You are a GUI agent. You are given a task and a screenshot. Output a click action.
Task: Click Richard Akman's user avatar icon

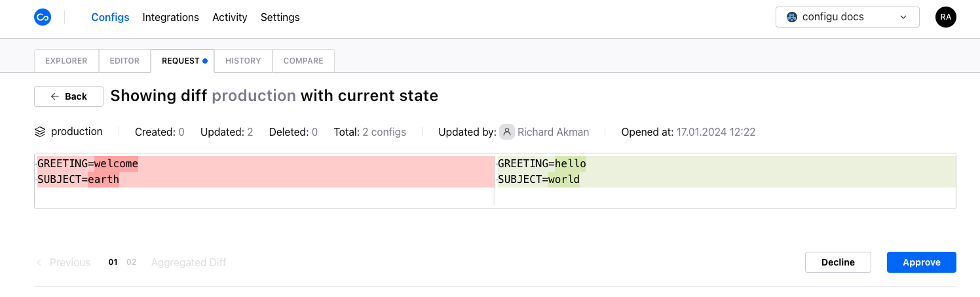(507, 132)
